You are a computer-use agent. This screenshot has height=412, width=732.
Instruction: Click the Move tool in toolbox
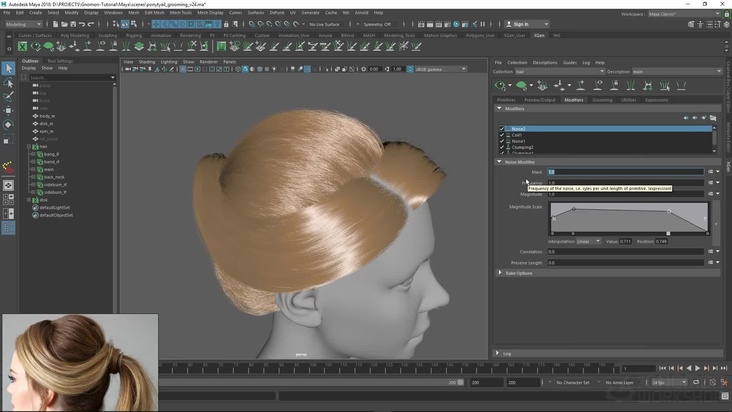coord(8,111)
